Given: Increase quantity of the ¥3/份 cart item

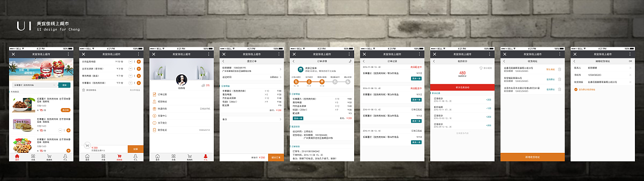Looking at the screenshot, I should 138,69.
